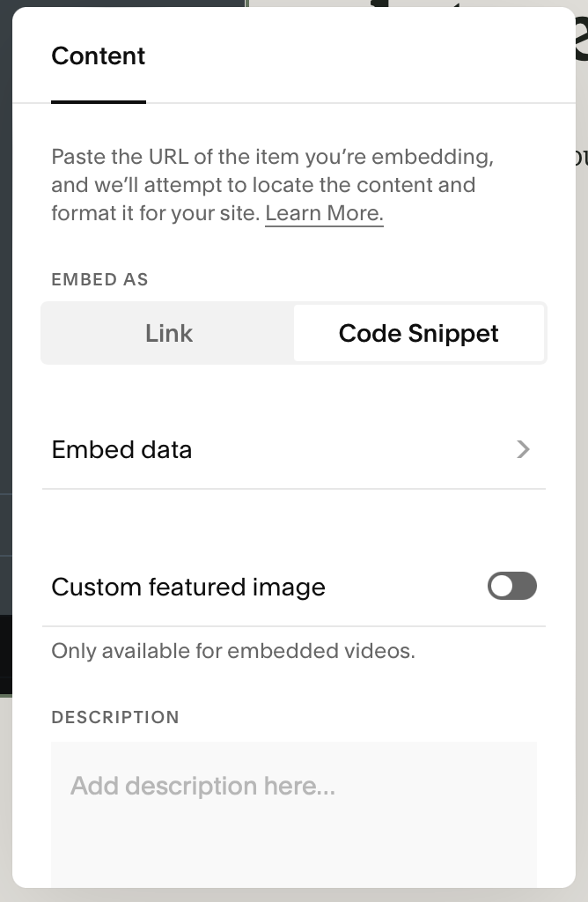Click the DESCRIPTION section heading
Screen dimensions: 588x902
click(115, 717)
